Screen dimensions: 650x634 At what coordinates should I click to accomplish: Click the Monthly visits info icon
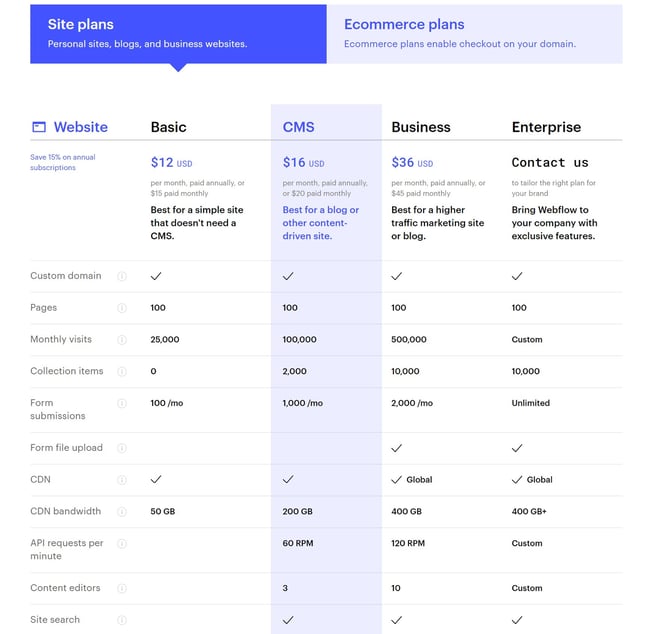pos(122,340)
